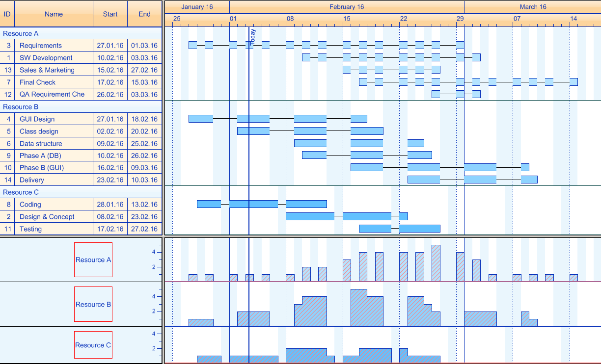Image resolution: width=601 pixels, height=364 pixels.
Task: Select the GUI Design task name
Action: (37, 119)
